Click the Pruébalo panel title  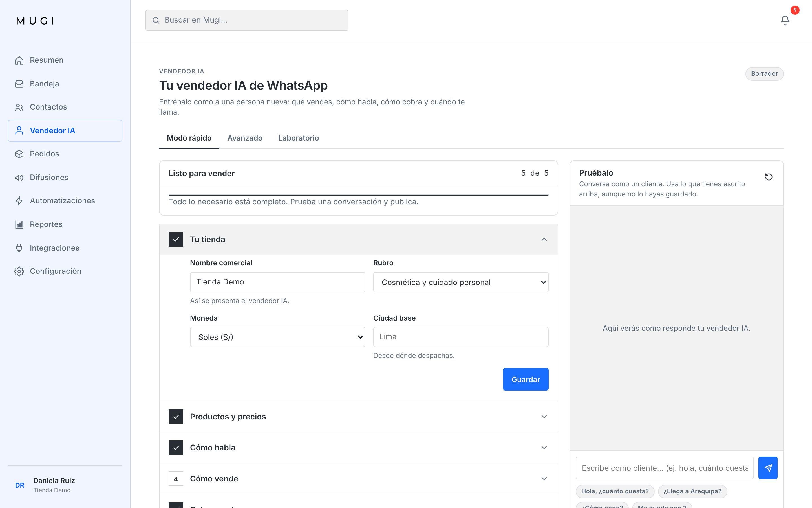coord(596,173)
